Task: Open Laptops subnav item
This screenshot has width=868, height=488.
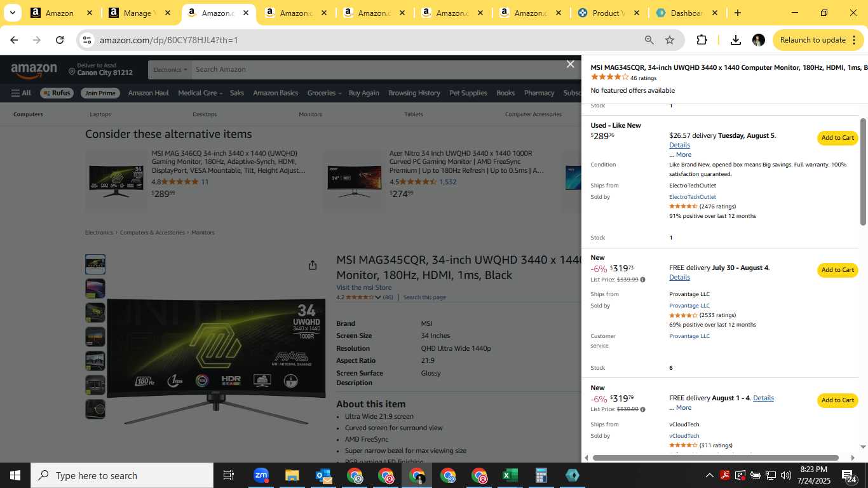Action: tap(100, 114)
